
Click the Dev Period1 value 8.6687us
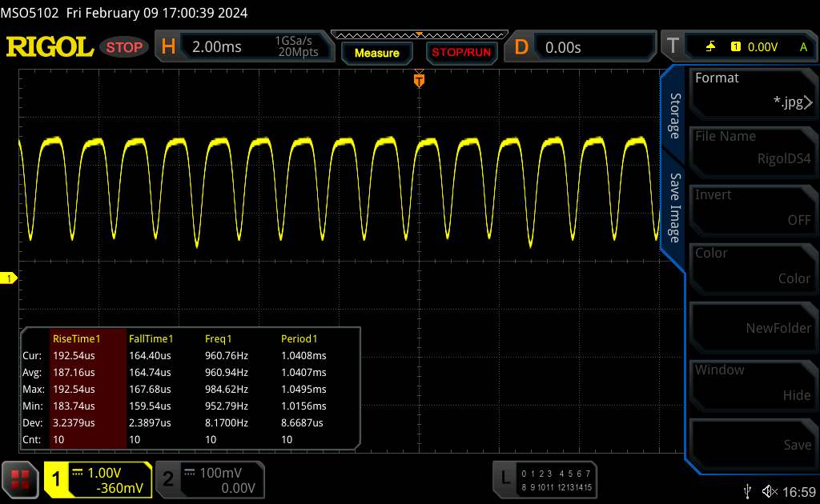[302, 422]
